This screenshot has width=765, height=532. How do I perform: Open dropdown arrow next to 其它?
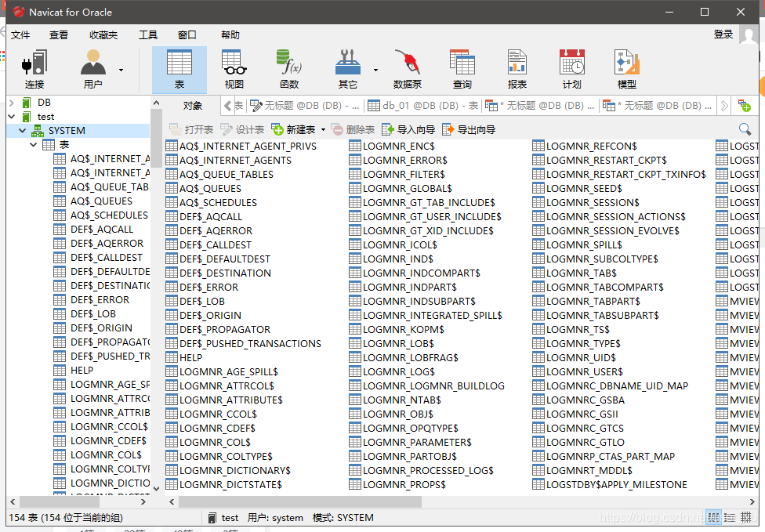click(x=375, y=71)
